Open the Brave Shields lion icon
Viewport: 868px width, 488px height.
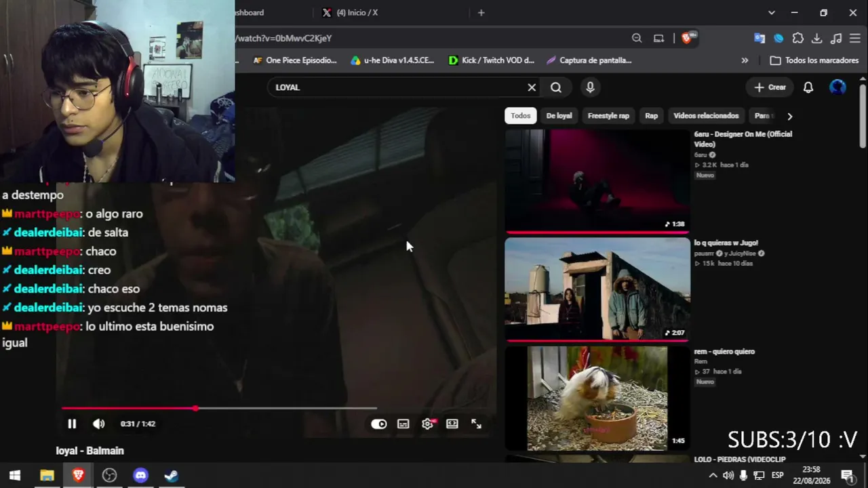click(x=687, y=39)
